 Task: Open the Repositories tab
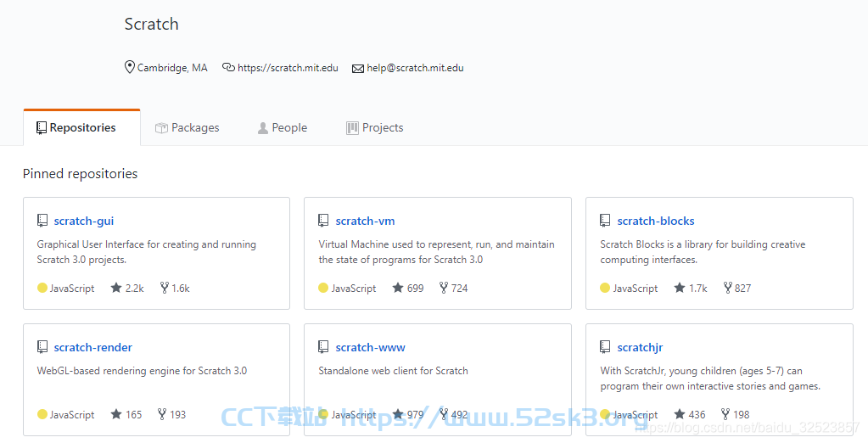82,128
